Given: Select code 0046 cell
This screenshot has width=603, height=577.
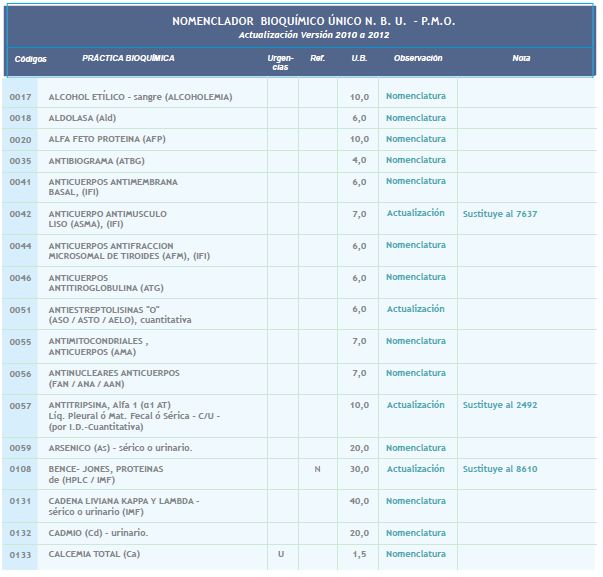Looking at the screenshot, I should pos(20,278).
